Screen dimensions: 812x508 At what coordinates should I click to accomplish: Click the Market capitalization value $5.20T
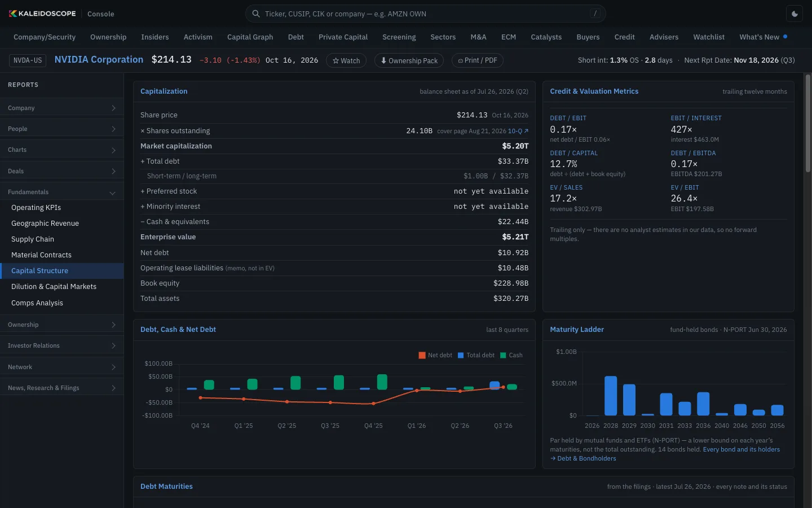[x=515, y=146]
